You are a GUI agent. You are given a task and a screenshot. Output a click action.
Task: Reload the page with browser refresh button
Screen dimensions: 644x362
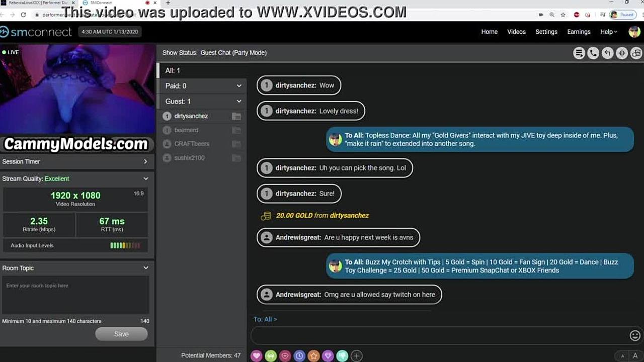tap(23, 15)
